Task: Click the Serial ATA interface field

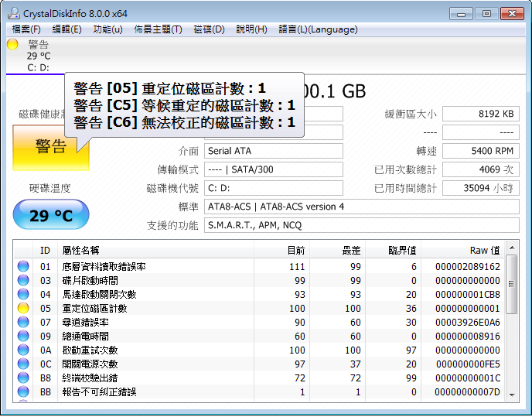Action: coord(274,151)
